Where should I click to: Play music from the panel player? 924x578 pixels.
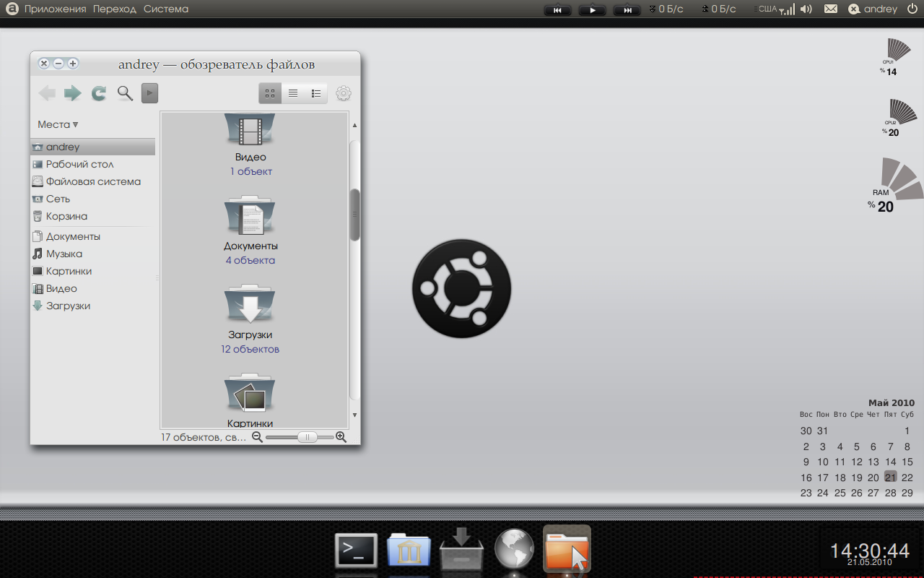(x=593, y=9)
